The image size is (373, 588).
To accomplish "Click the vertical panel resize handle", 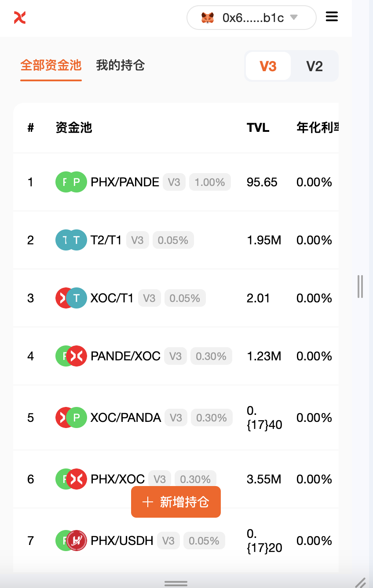I will tap(360, 287).
